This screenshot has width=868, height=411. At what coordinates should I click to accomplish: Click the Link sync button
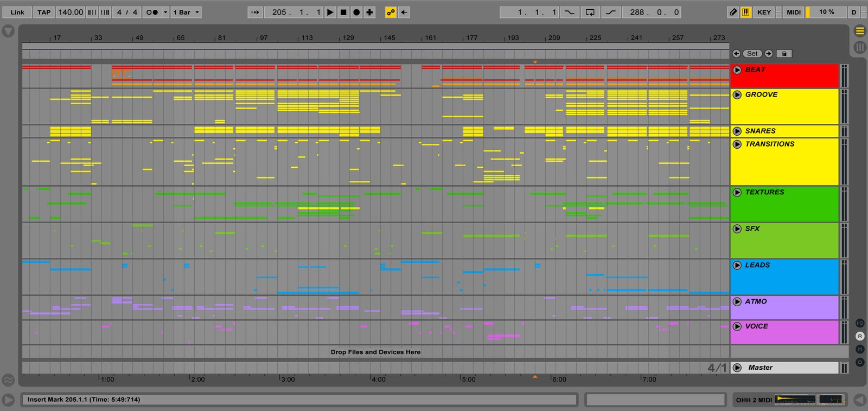pyautogui.click(x=17, y=12)
